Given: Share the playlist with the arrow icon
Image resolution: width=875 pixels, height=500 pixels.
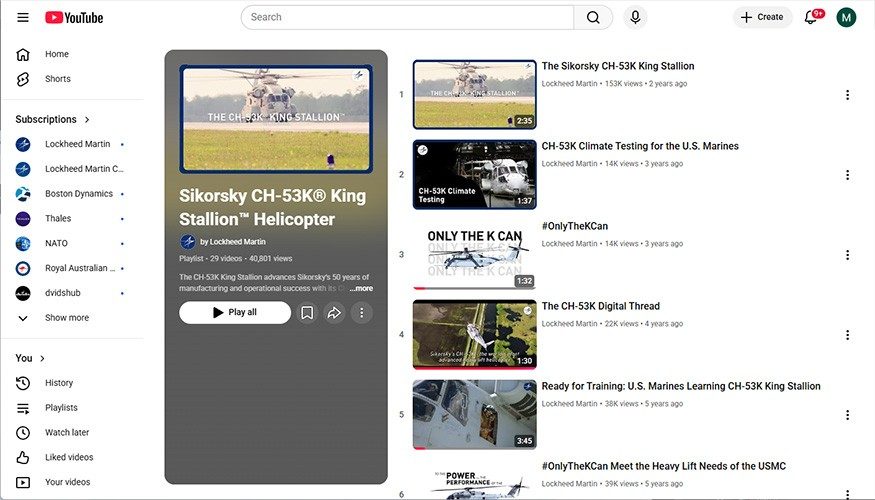Looking at the screenshot, I should (x=334, y=312).
